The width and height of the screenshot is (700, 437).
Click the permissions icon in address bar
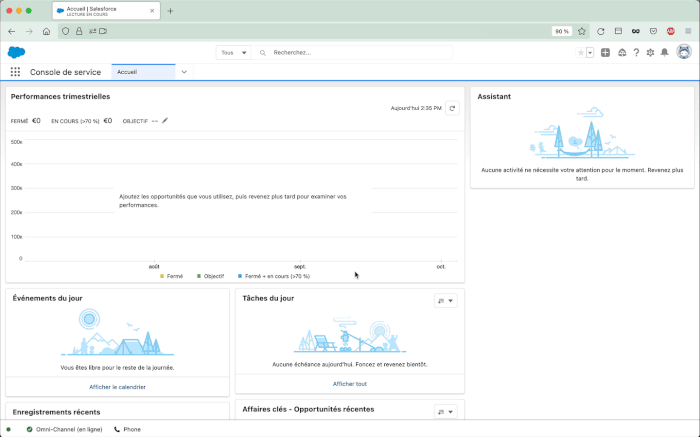[92, 31]
